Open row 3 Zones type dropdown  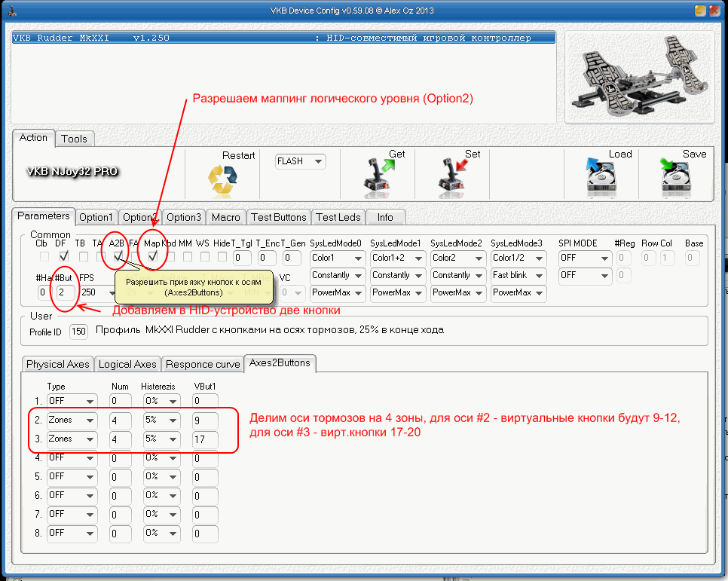point(72,439)
